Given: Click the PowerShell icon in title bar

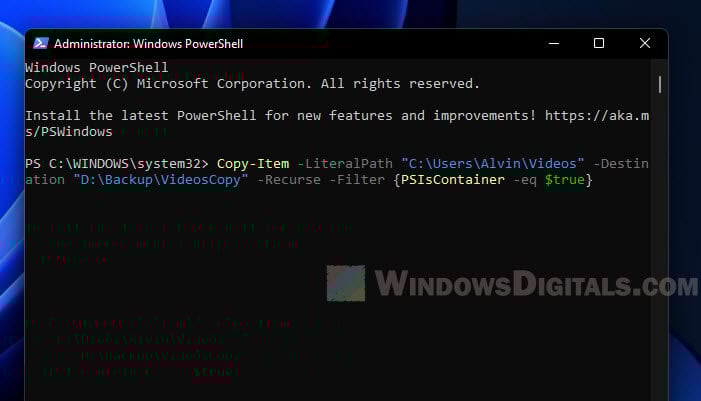Looking at the screenshot, I should point(41,43).
